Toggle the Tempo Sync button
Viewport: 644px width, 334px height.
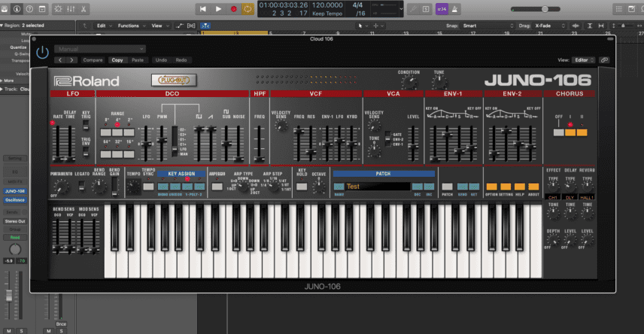tap(148, 187)
